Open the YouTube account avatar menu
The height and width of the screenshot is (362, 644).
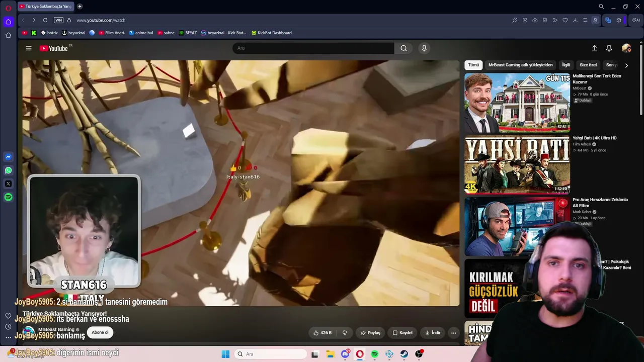[x=626, y=48]
